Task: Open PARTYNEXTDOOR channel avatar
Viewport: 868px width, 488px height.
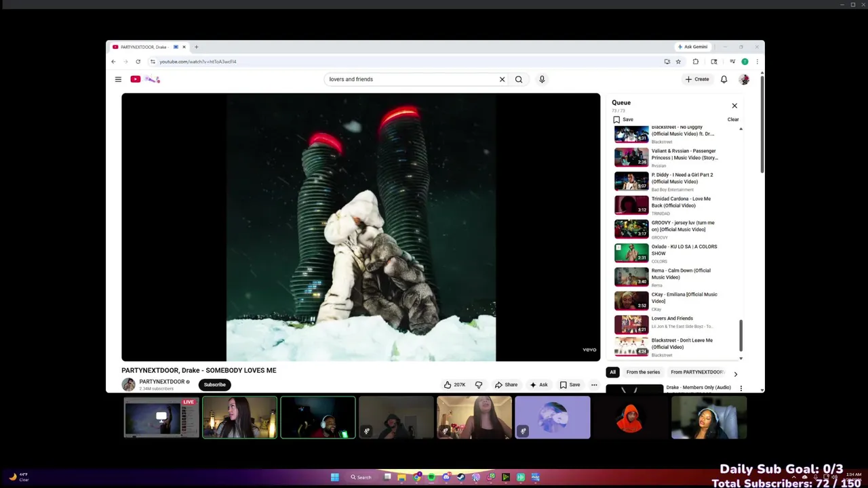Action: coord(128,385)
